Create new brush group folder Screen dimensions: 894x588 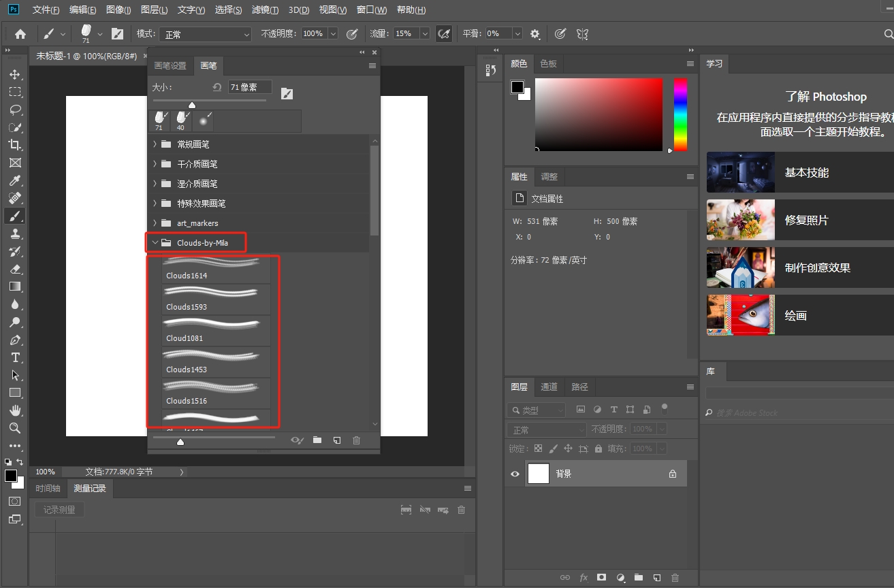click(317, 440)
